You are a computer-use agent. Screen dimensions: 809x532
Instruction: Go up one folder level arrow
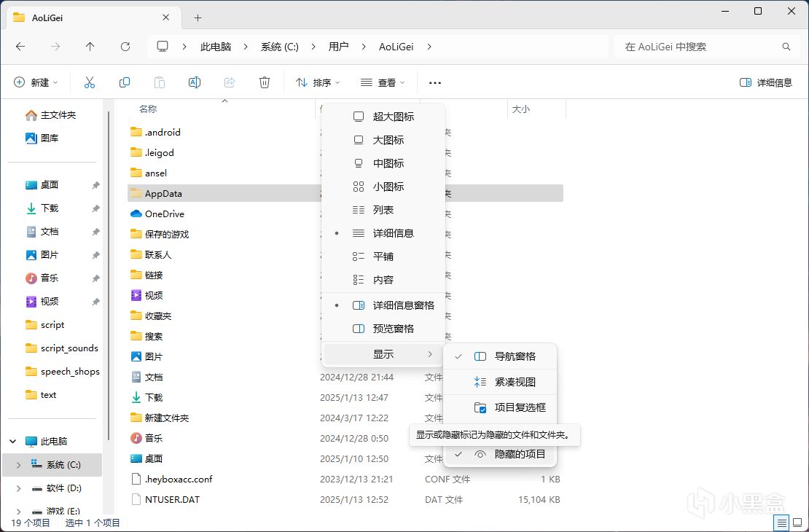tap(90, 47)
